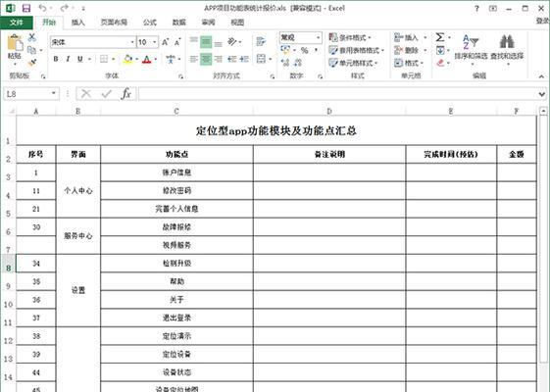
Task: Click the accounting number format icon
Action: click(x=285, y=51)
